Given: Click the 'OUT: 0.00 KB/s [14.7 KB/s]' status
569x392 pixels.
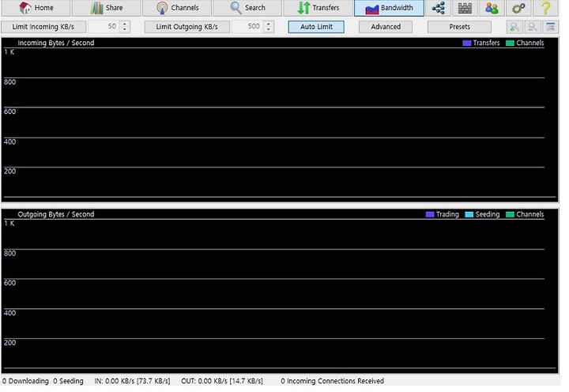Looking at the screenshot, I should 222,381.
